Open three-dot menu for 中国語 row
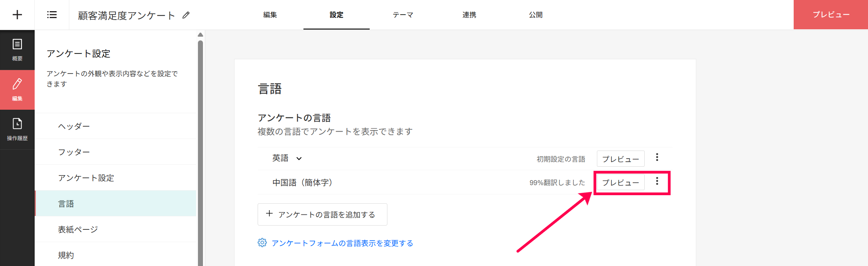 [657, 181]
